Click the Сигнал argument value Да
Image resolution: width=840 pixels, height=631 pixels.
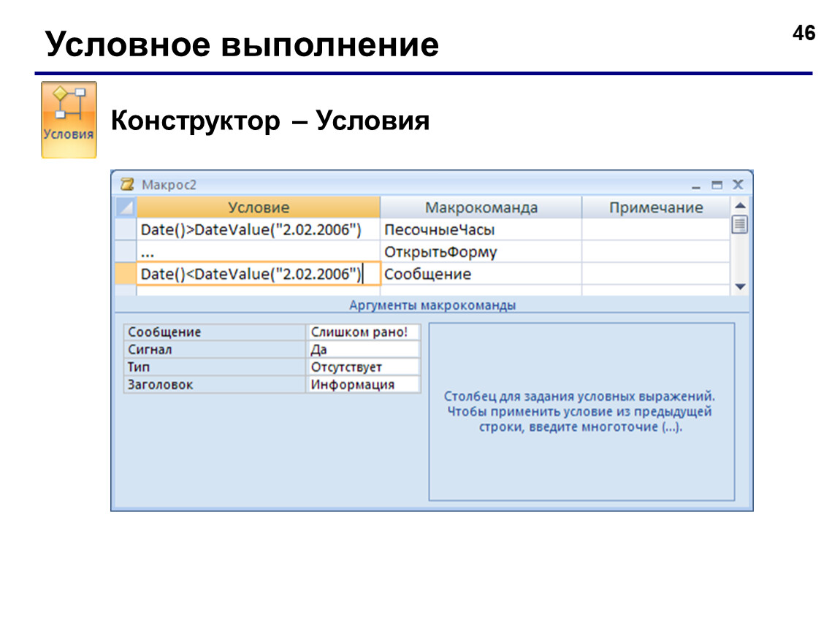coord(363,350)
